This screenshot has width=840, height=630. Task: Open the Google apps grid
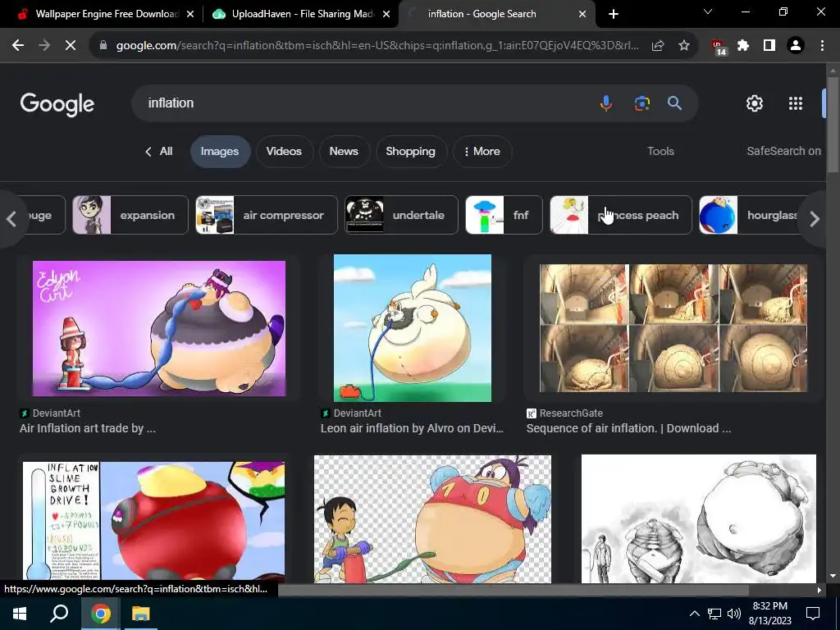(x=796, y=103)
